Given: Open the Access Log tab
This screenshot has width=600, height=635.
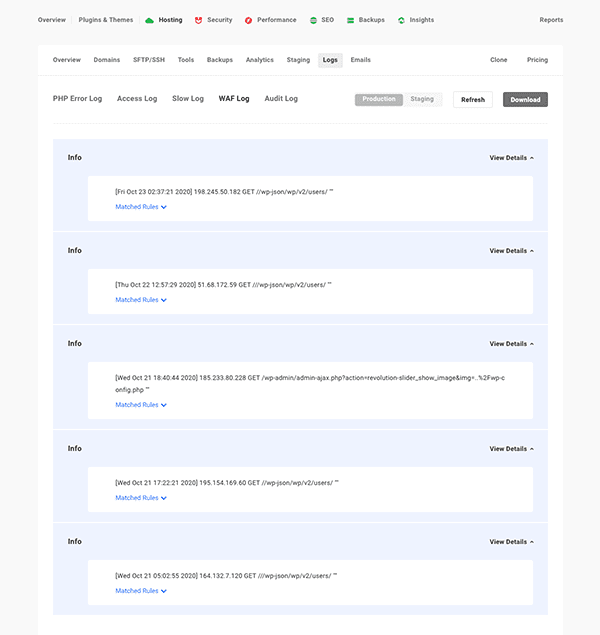Looking at the screenshot, I should pyautogui.click(x=137, y=98).
